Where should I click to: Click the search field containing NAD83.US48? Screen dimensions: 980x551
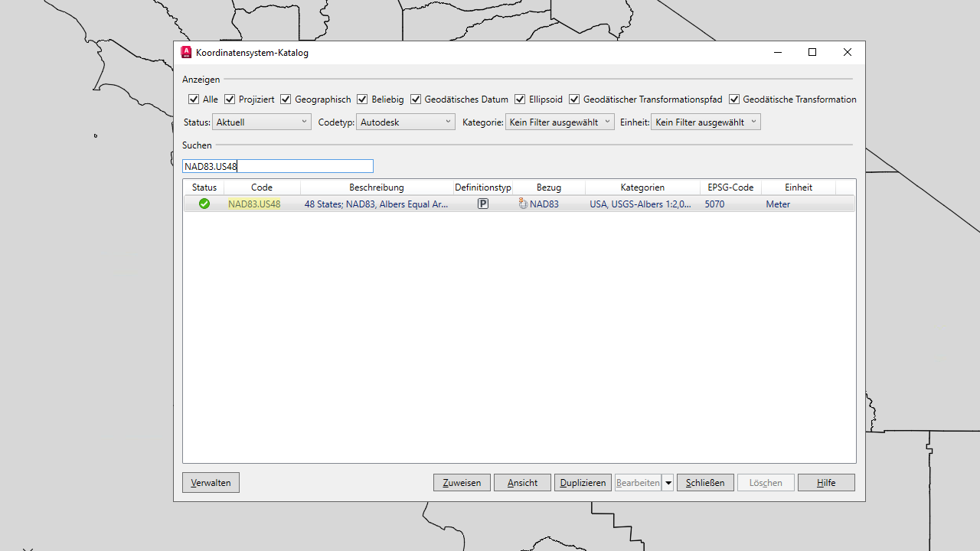pos(278,166)
